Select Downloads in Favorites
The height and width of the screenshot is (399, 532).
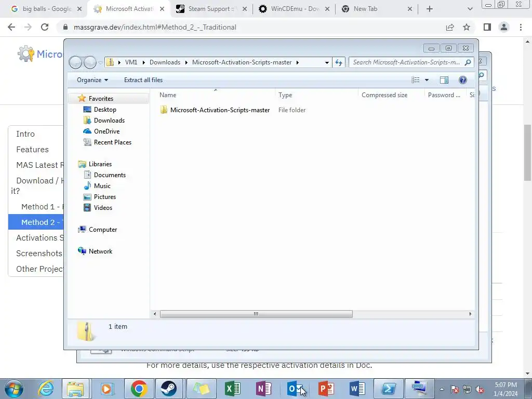tap(109, 121)
